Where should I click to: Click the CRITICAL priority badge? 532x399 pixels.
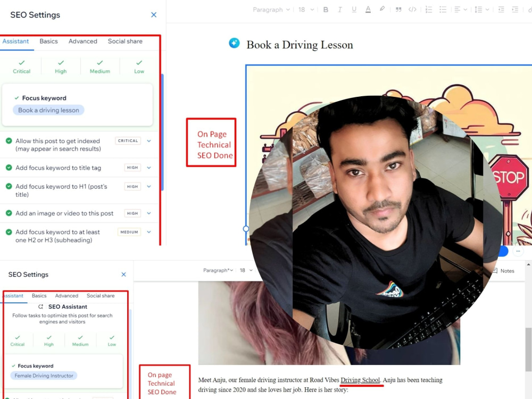[128, 141]
